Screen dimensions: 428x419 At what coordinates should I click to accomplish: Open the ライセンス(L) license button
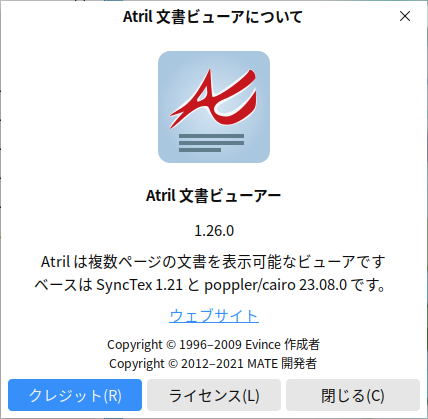[214, 395]
